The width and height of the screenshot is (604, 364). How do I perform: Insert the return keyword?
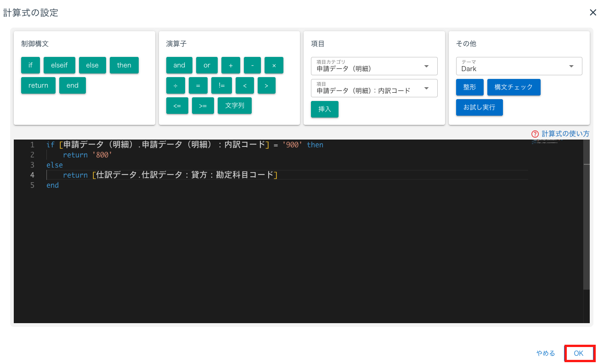pos(38,85)
